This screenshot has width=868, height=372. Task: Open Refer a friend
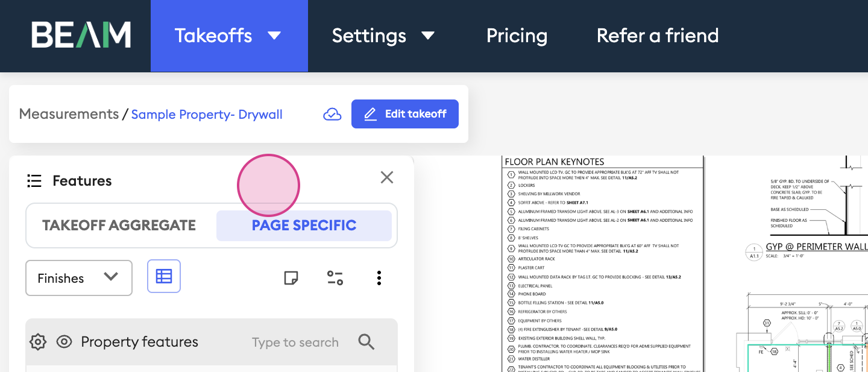[x=658, y=36]
